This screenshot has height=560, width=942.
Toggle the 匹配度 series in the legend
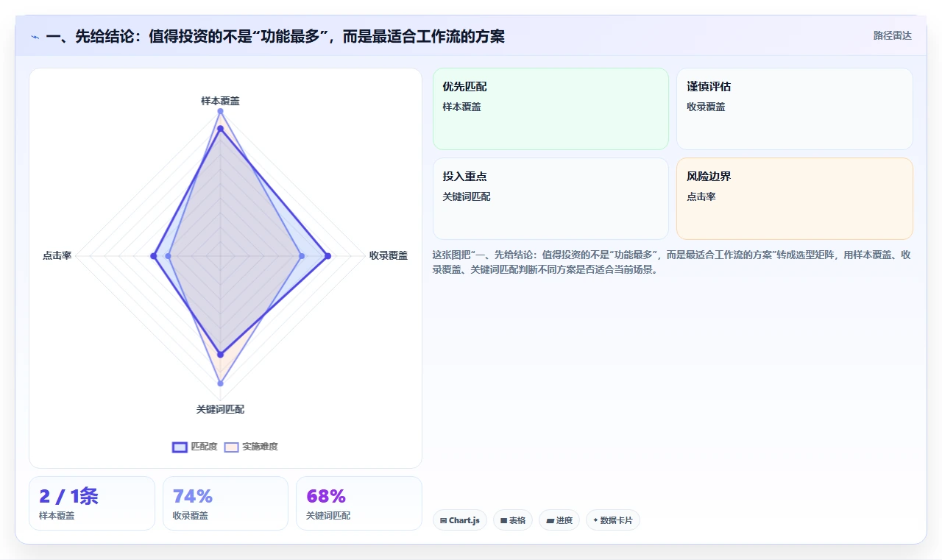tap(195, 447)
